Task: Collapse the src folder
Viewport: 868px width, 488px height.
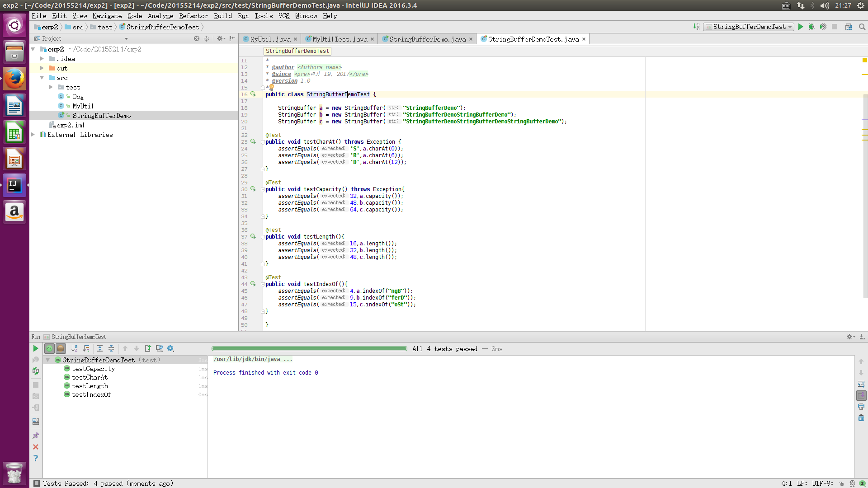Action: point(42,78)
